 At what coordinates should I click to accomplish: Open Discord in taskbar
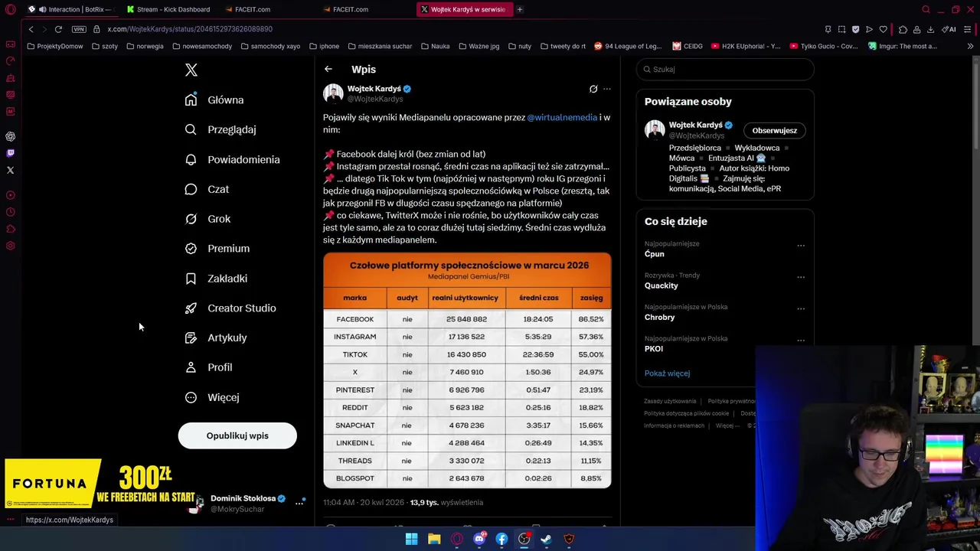pos(479,539)
